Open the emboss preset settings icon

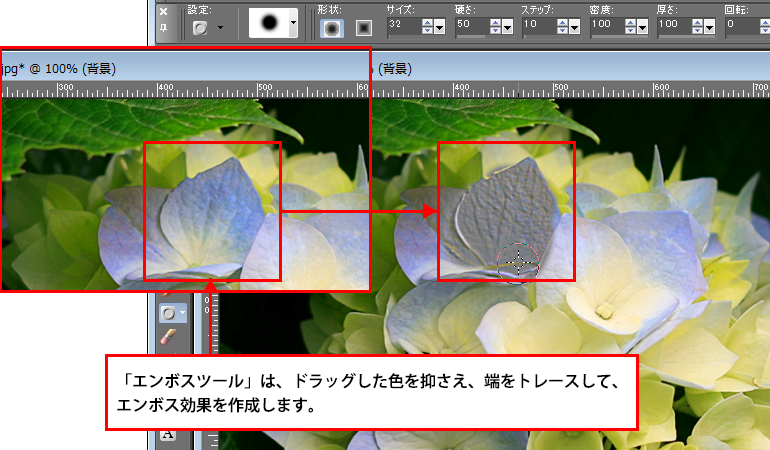(x=200, y=28)
